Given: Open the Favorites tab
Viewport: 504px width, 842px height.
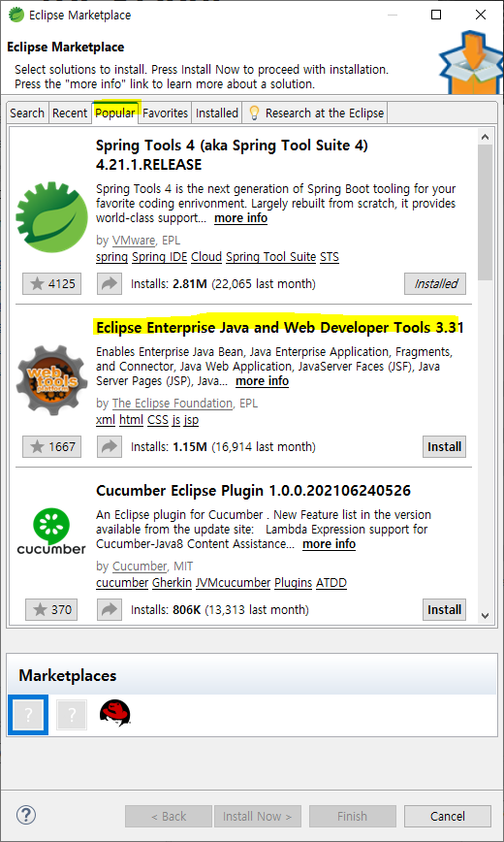Looking at the screenshot, I should pyautogui.click(x=166, y=113).
